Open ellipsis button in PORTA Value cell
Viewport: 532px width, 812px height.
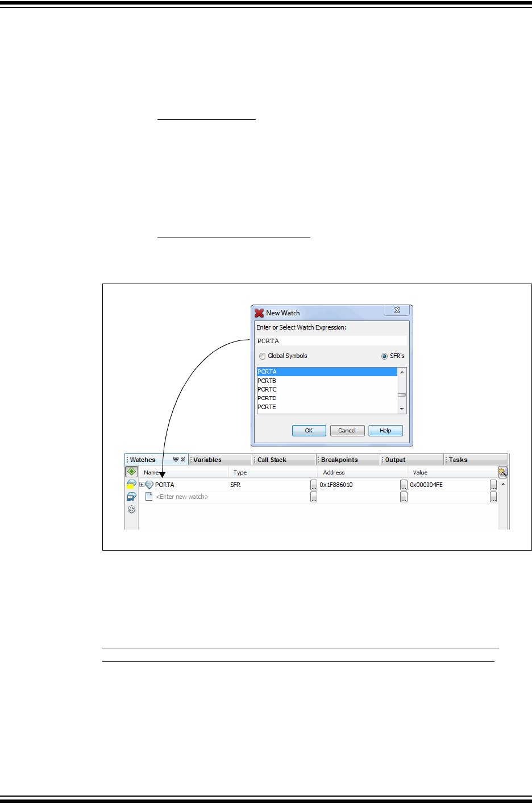coord(493,485)
